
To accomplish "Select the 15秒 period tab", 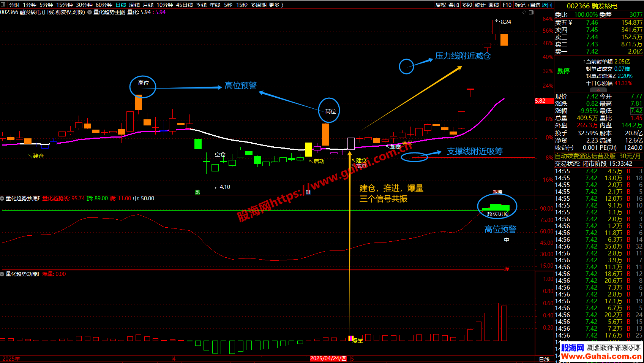I will pyautogui.click(x=242, y=5).
